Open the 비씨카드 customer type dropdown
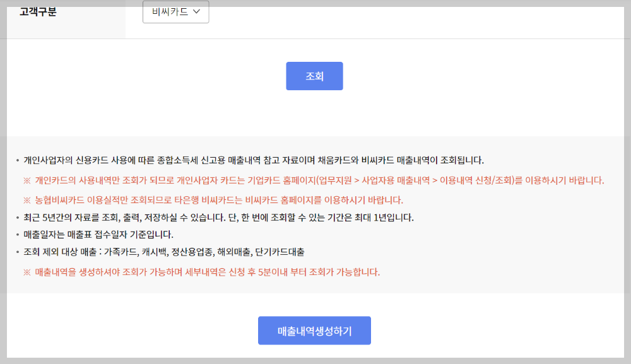 (176, 11)
